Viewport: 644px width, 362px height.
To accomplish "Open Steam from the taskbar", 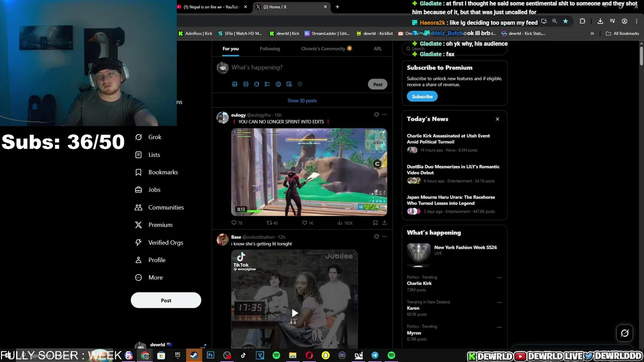I will click(194, 355).
